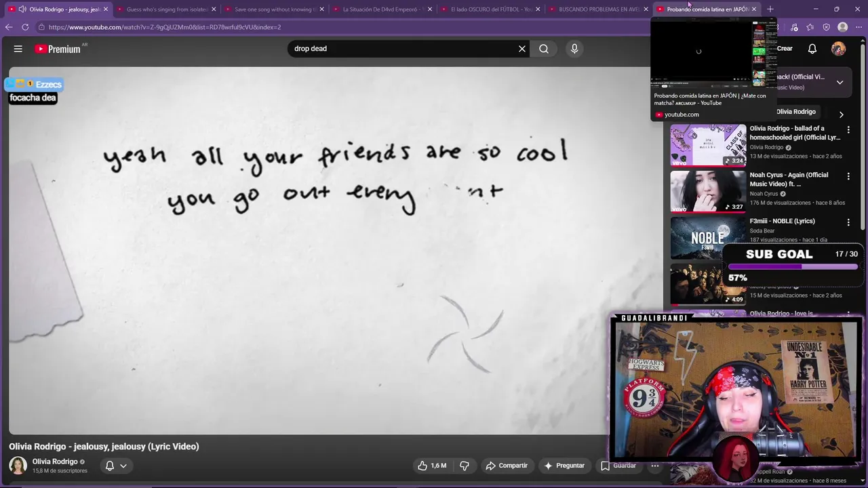868x488 pixels.
Task: View site information icon in address bar
Action: pyautogui.click(x=41, y=27)
